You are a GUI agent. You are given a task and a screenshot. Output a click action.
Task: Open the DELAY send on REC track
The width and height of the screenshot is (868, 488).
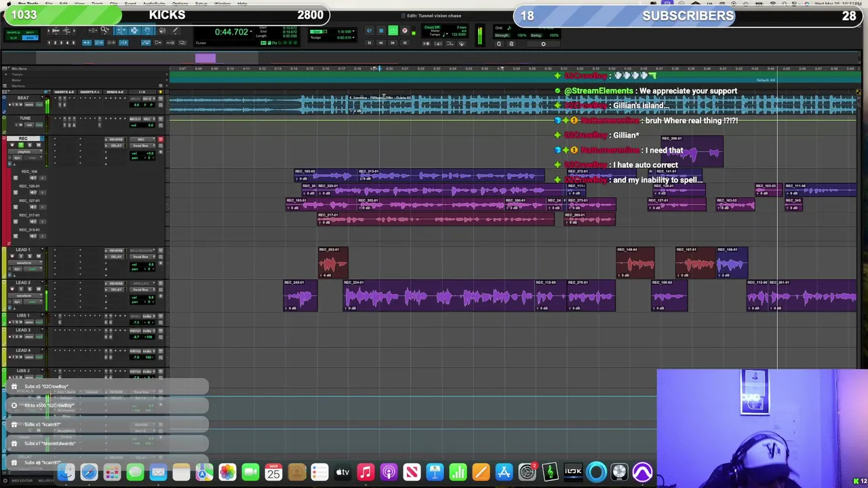pos(115,146)
